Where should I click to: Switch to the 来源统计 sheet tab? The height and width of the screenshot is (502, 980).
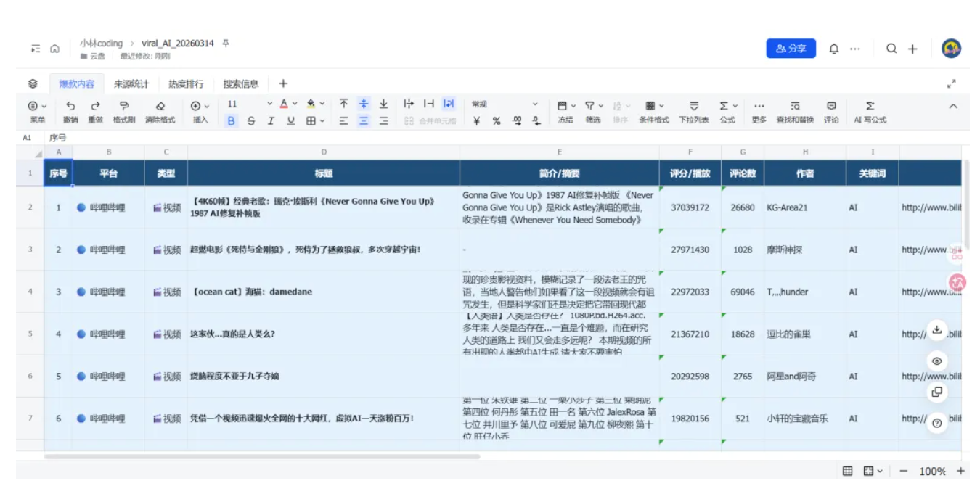pyautogui.click(x=131, y=84)
